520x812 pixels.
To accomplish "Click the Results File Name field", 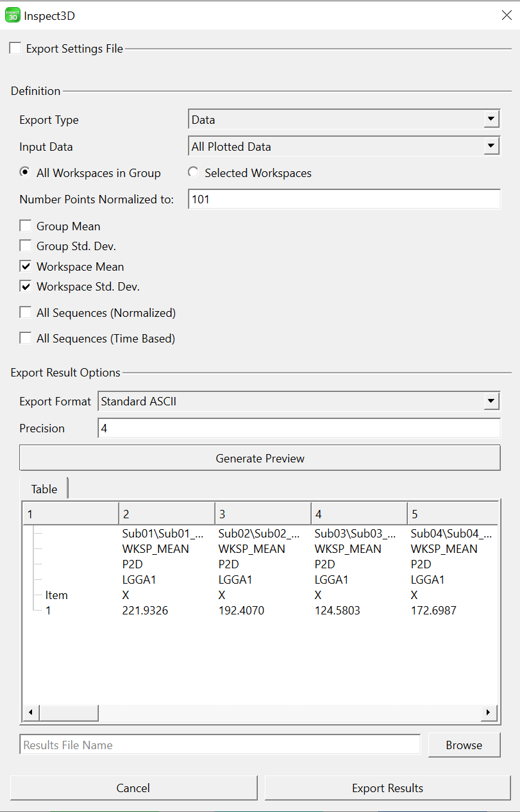I will click(x=220, y=745).
